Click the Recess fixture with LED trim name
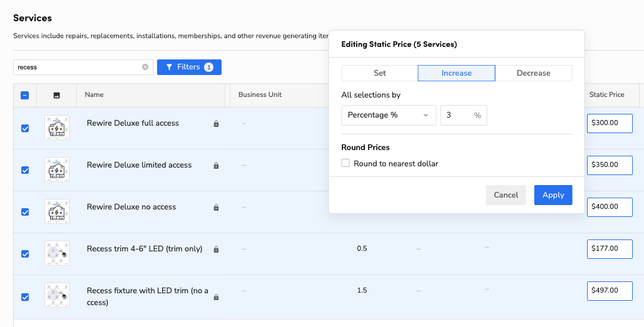The width and height of the screenshot is (644, 327). 148,296
